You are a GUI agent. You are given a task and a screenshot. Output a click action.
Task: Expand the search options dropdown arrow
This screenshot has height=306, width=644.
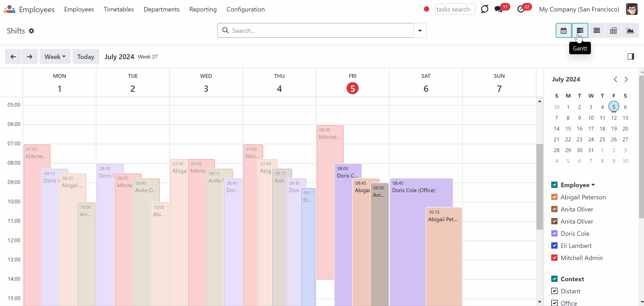coord(420,30)
